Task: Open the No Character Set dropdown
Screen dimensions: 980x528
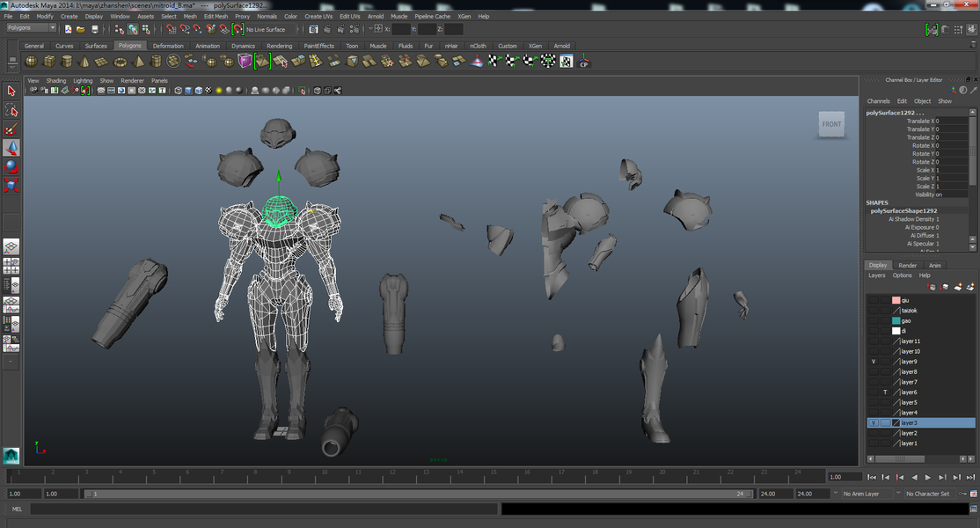Action: coord(929,494)
